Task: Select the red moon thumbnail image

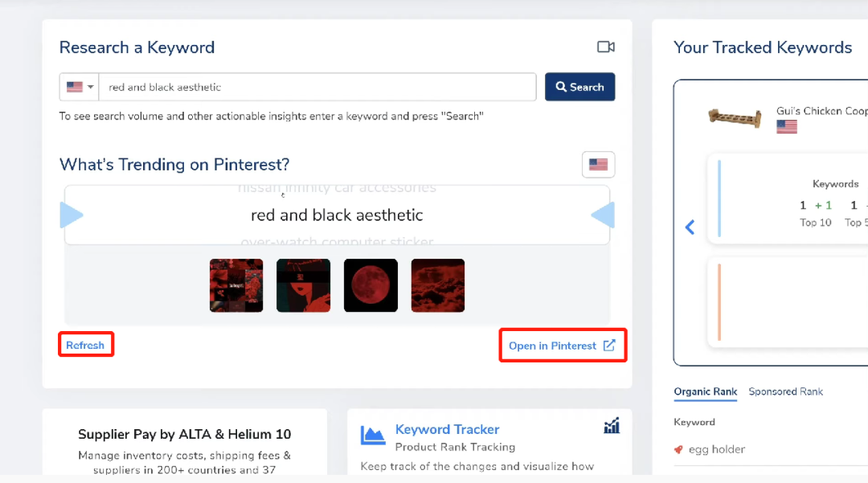Action: (x=371, y=285)
